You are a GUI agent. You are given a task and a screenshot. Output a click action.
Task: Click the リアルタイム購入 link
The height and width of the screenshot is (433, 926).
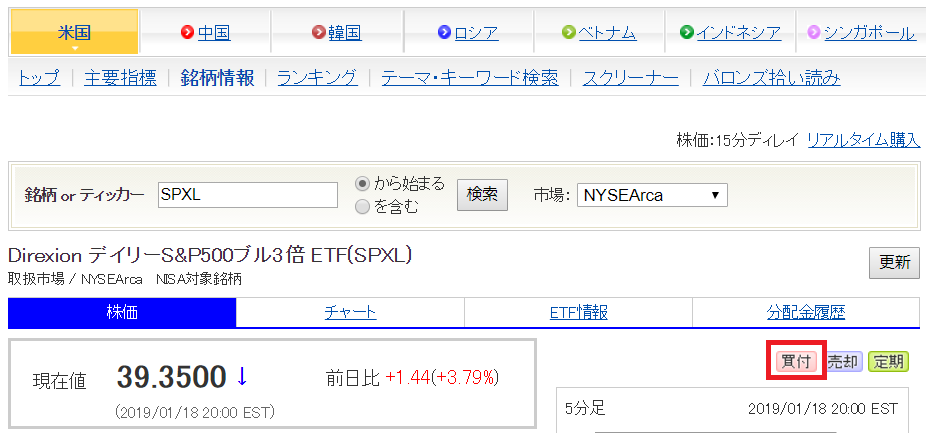pyautogui.click(x=863, y=140)
